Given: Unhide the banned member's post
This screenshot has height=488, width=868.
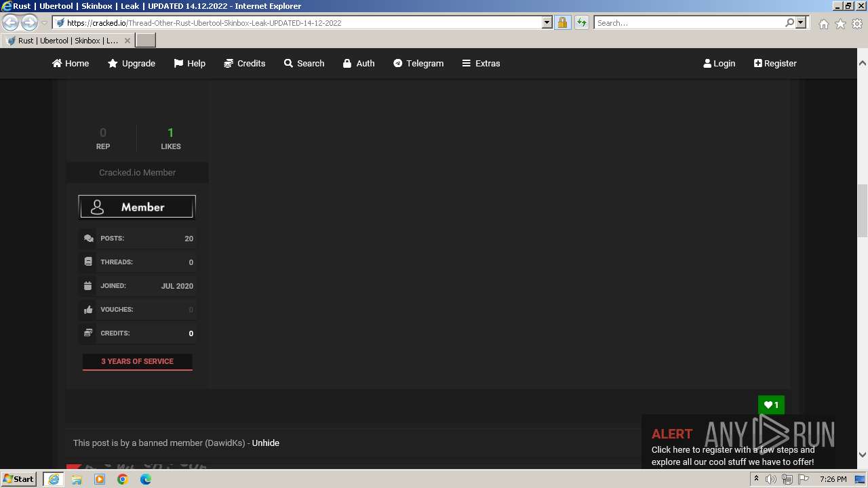Looking at the screenshot, I should click(266, 443).
